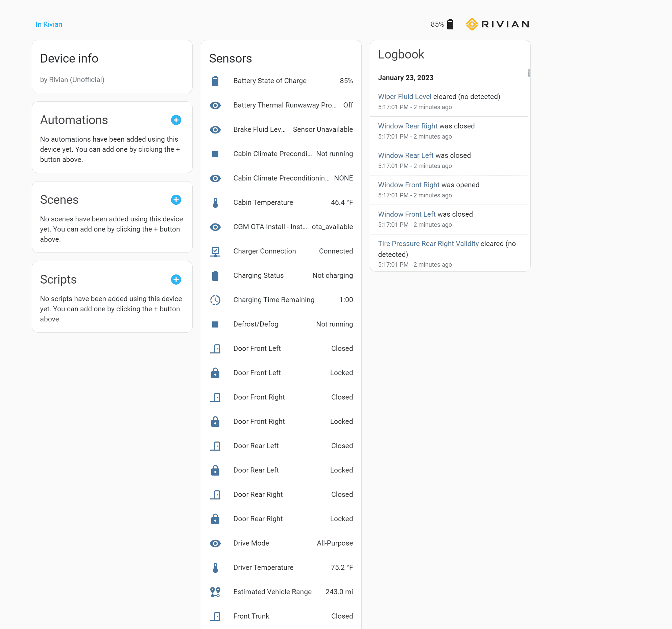The image size is (672, 629).
Task: Click the January 23, 2023 logbook date
Action: click(406, 78)
